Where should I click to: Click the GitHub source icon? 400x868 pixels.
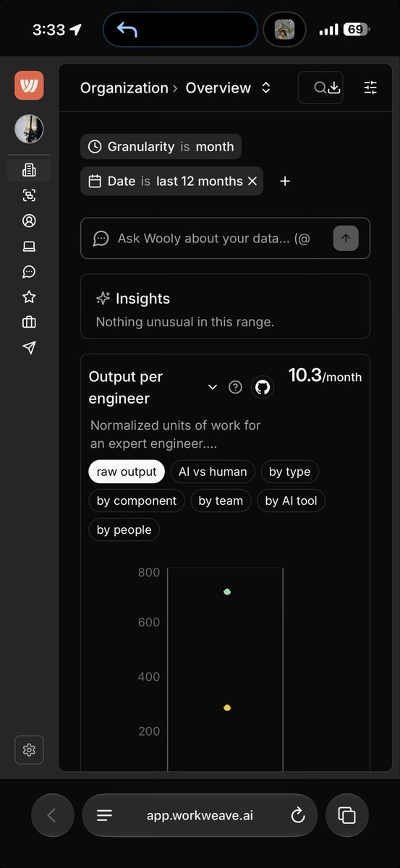pos(263,387)
